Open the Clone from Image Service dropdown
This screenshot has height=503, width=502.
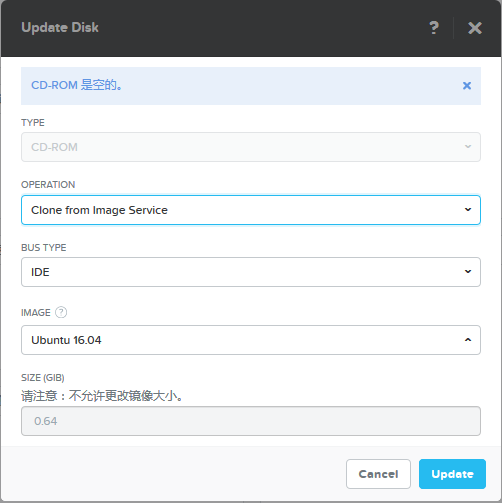click(x=251, y=210)
